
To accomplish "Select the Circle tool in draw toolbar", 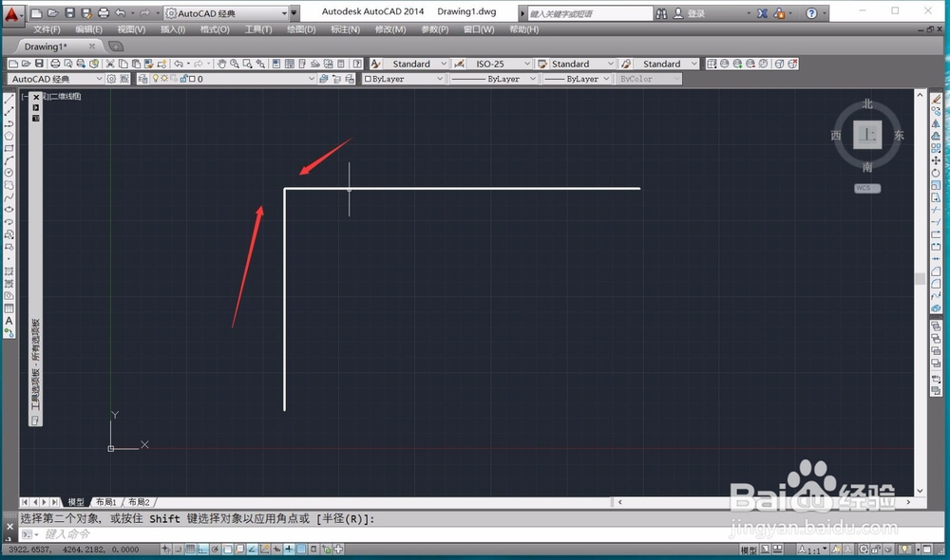I will point(9,173).
